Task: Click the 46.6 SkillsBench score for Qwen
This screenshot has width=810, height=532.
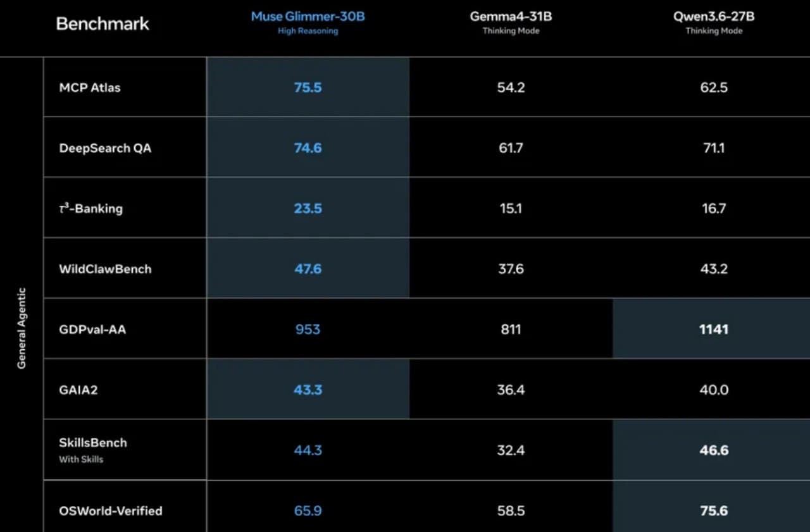Action: point(714,450)
